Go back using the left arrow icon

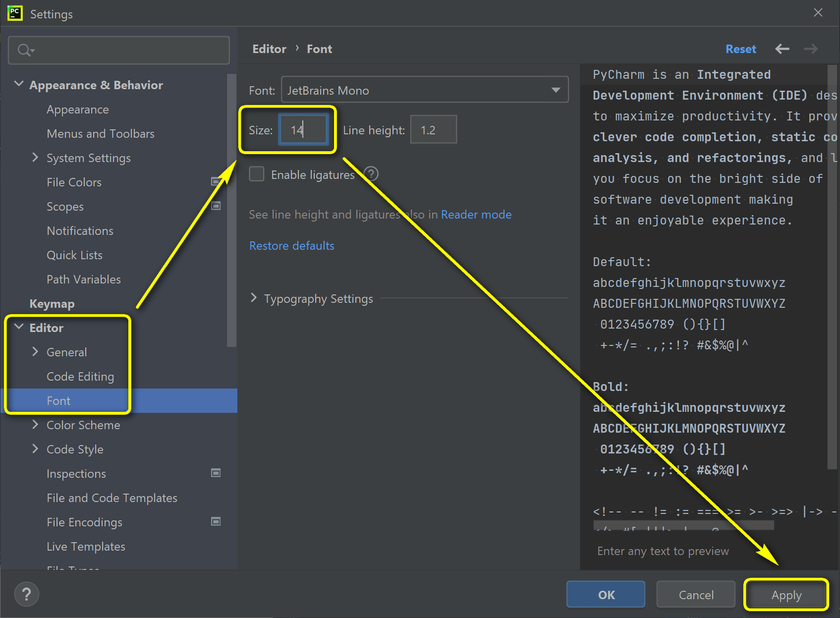pos(782,49)
